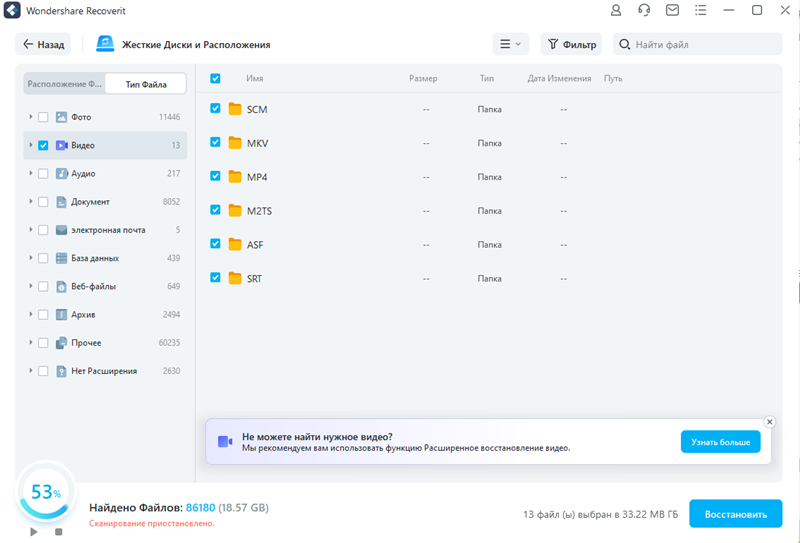800x543 pixels.
Task: Select the Тип Файла tab
Action: (x=146, y=84)
